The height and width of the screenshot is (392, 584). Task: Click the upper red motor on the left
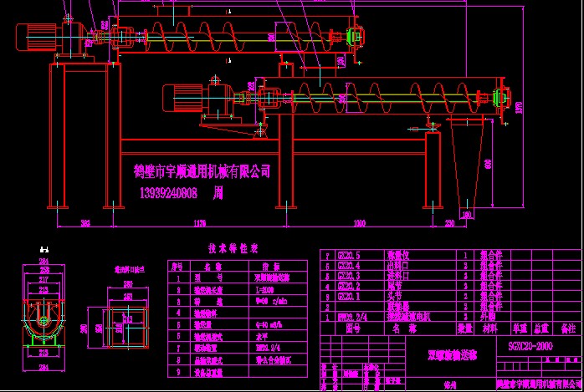pyautogui.click(x=38, y=37)
